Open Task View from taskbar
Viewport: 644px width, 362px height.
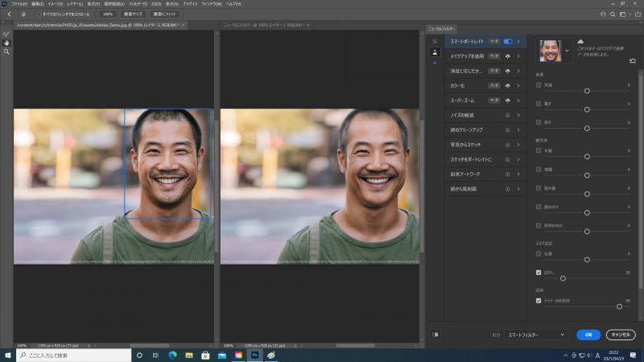point(155,355)
